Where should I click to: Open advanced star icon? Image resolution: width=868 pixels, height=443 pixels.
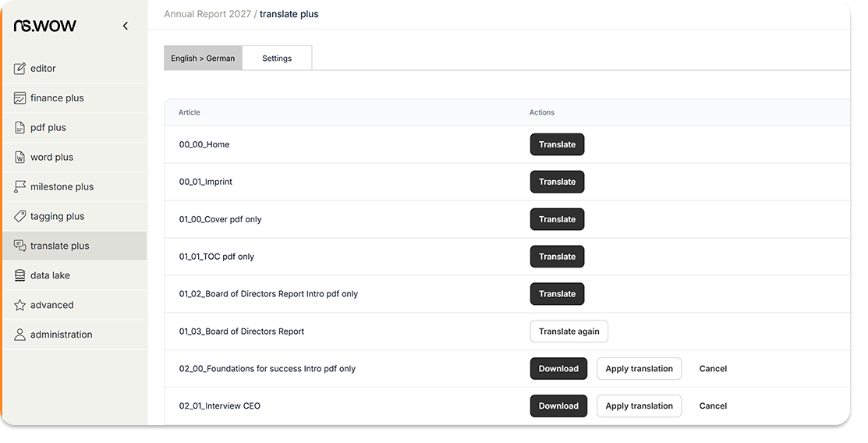(x=20, y=306)
